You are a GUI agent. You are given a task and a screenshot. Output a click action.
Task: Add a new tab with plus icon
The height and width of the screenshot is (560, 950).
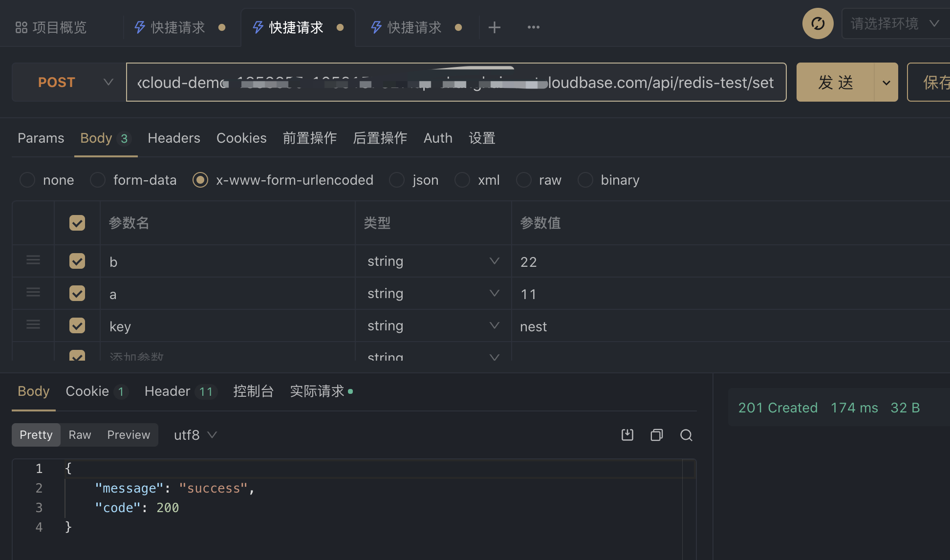pyautogui.click(x=494, y=27)
